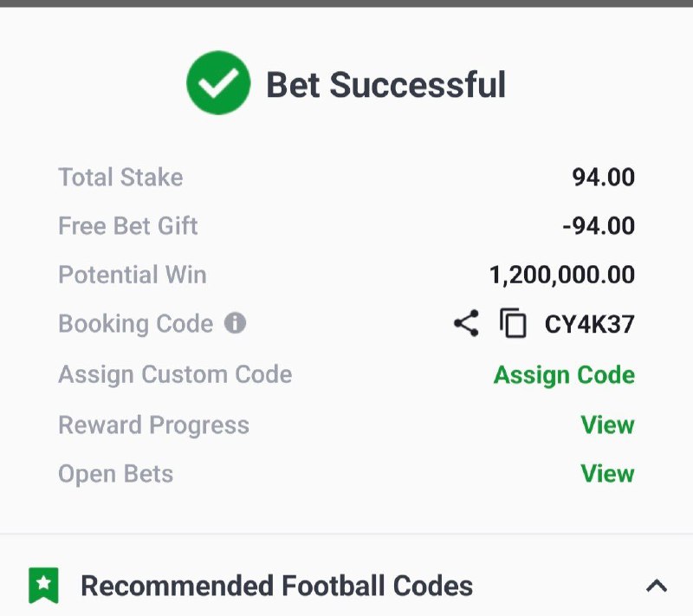Click the Potential Win label

[x=132, y=276]
